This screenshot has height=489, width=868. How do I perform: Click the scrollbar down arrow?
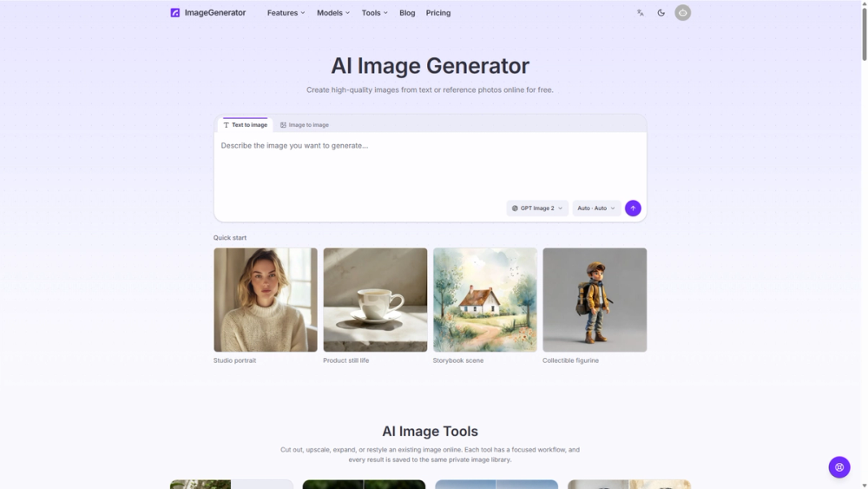(865, 486)
